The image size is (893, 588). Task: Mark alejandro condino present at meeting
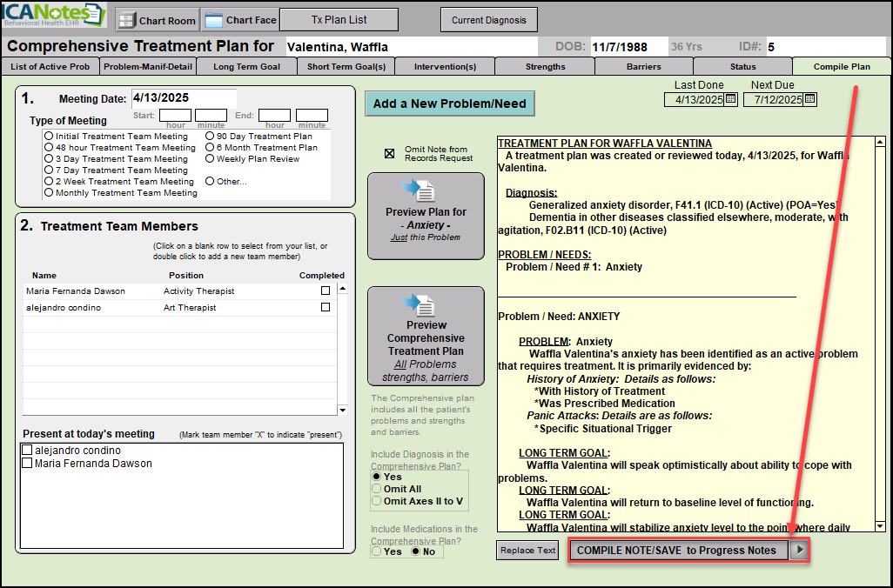coord(27,451)
